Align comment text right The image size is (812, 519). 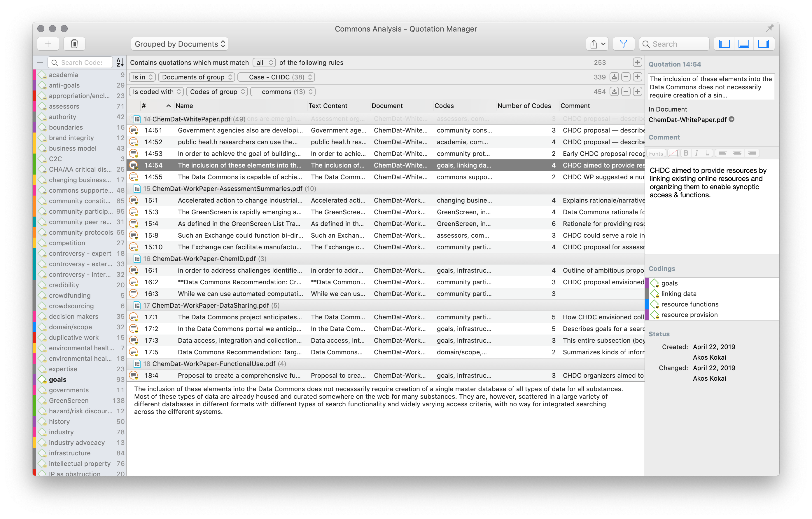[x=752, y=153]
